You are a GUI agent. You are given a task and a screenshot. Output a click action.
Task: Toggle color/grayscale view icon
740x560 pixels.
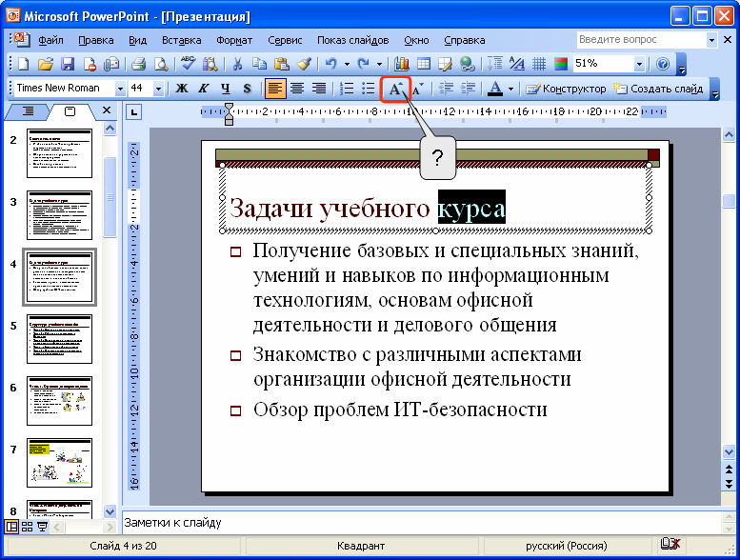(x=561, y=64)
